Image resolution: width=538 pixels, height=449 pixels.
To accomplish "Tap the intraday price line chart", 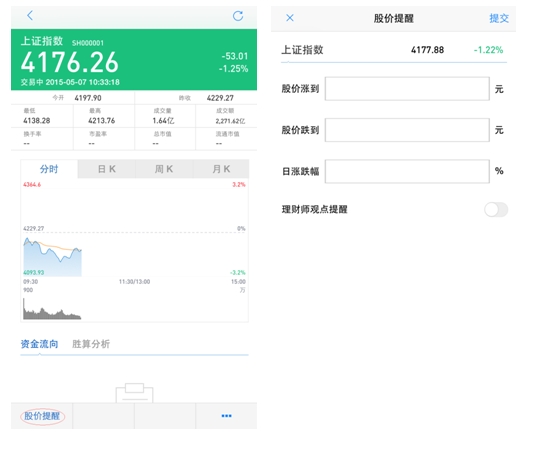I will [134, 229].
